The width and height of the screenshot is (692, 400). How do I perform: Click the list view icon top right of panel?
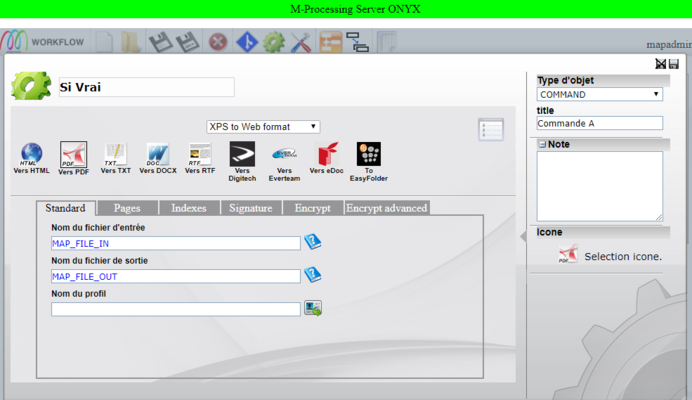point(491,130)
